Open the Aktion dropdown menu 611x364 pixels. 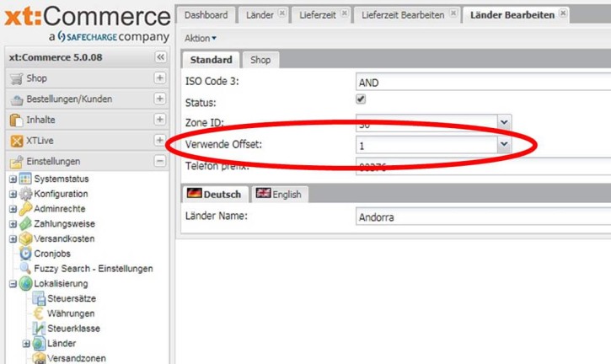[x=201, y=38]
